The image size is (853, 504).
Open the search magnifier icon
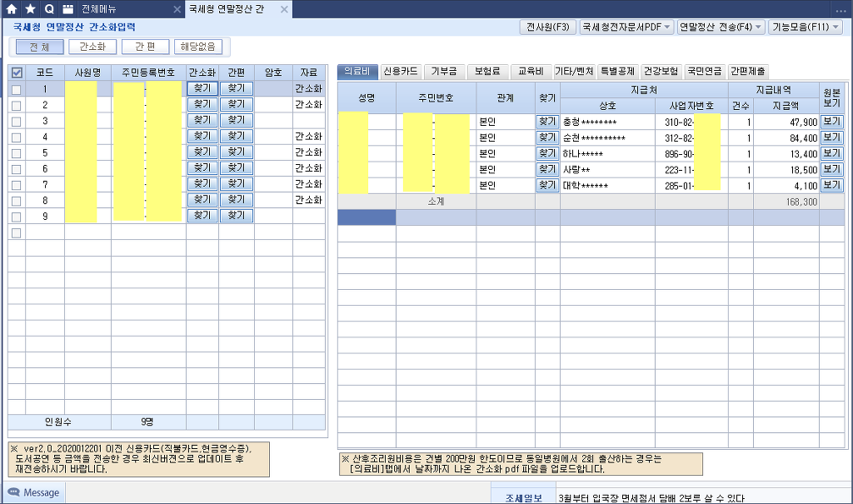(49, 9)
